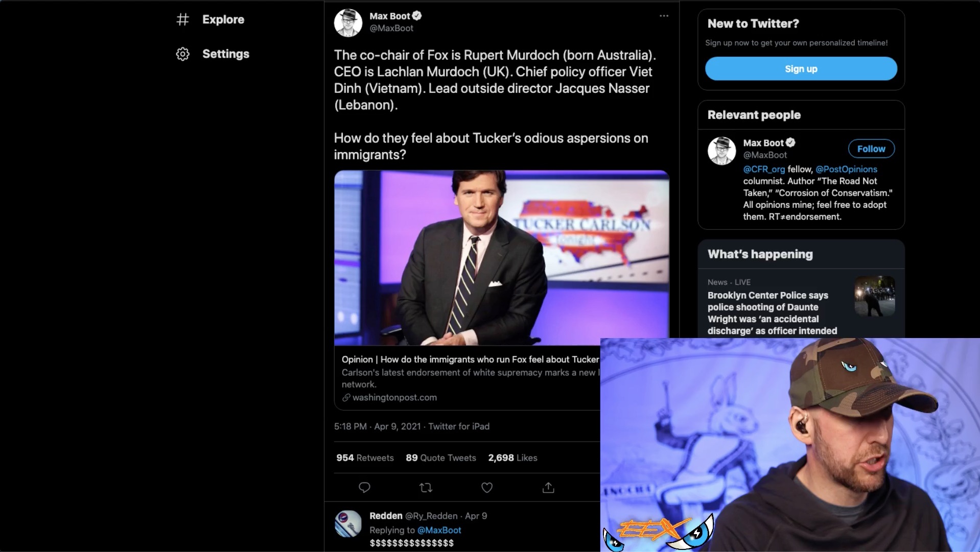The width and height of the screenshot is (980, 552).
Task: Open the @CFR_org profile link
Action: pyautogui.click(x=763, y=169)
